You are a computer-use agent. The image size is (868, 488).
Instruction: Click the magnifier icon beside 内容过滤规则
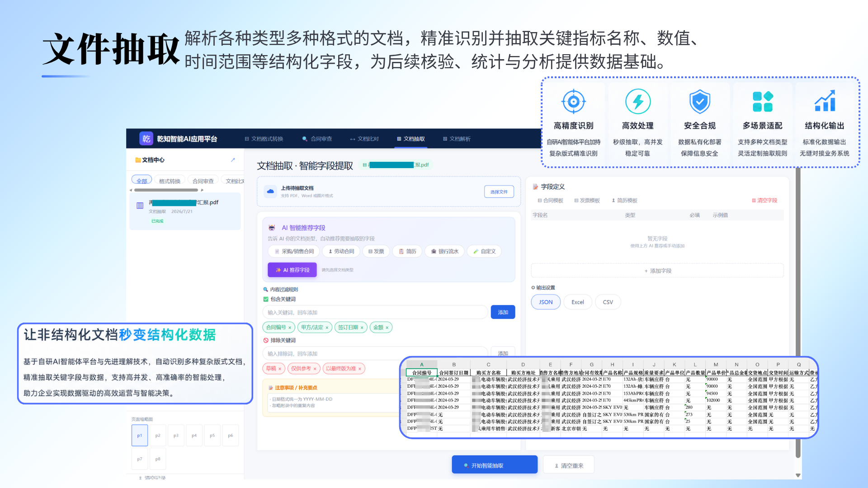click(266, 290)
